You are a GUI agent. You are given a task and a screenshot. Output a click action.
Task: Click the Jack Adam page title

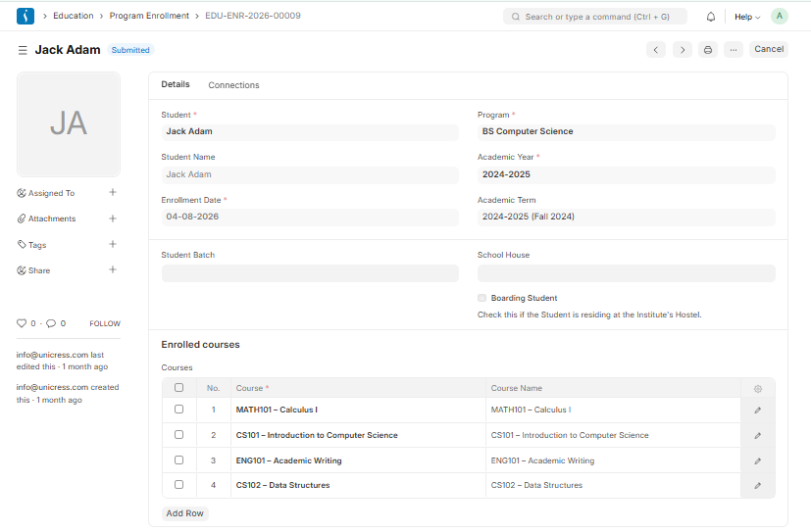[68, 50]
